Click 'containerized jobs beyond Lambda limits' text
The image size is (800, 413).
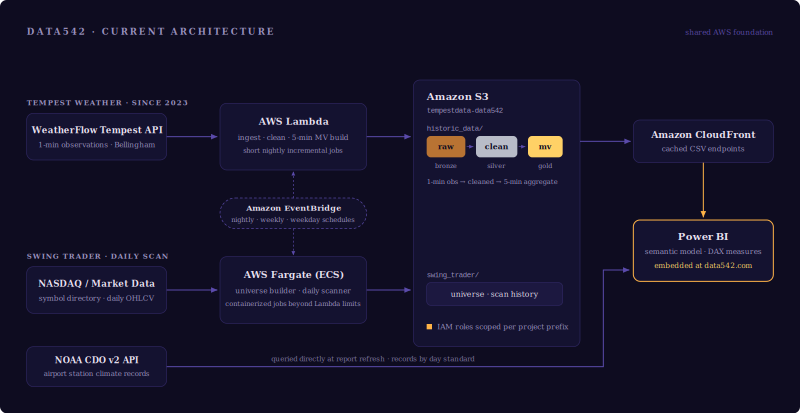(293, 304)
